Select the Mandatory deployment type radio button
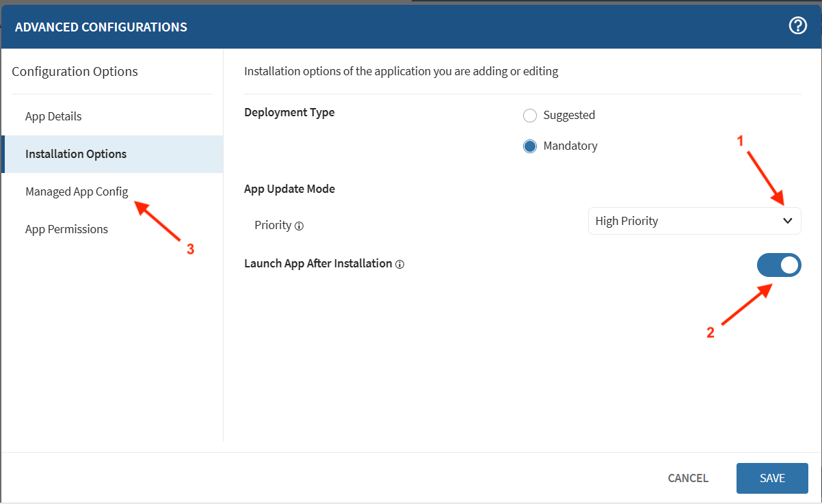The image size is (822, 504). [529, 146]
